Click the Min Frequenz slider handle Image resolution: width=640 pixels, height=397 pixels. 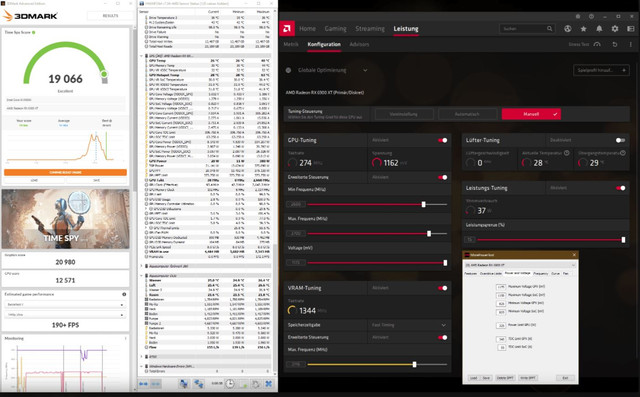(x=424, y=204)
